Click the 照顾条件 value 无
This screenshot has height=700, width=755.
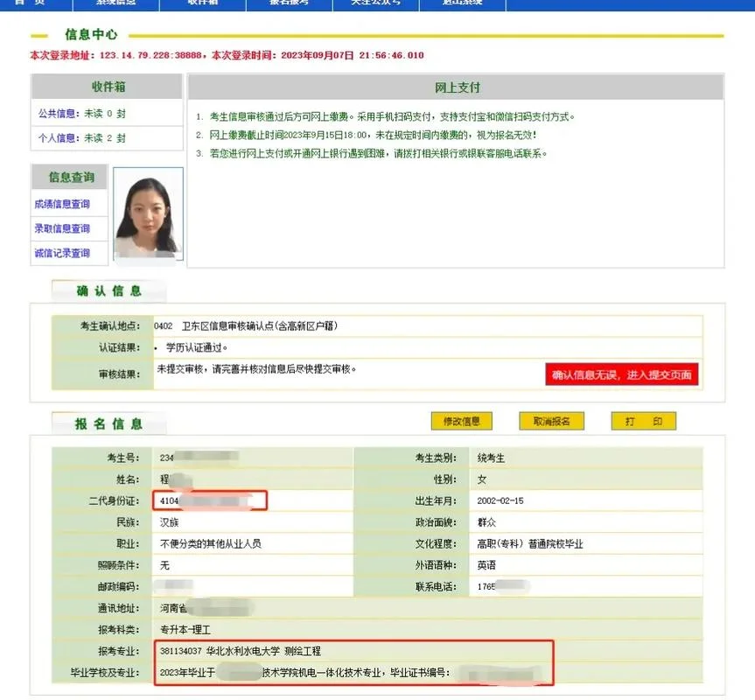[164, 565]
